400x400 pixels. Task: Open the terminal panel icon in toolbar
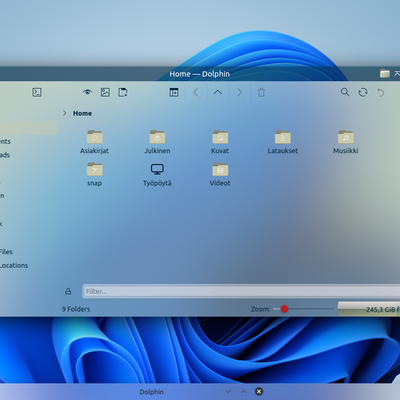pos(37,92)
